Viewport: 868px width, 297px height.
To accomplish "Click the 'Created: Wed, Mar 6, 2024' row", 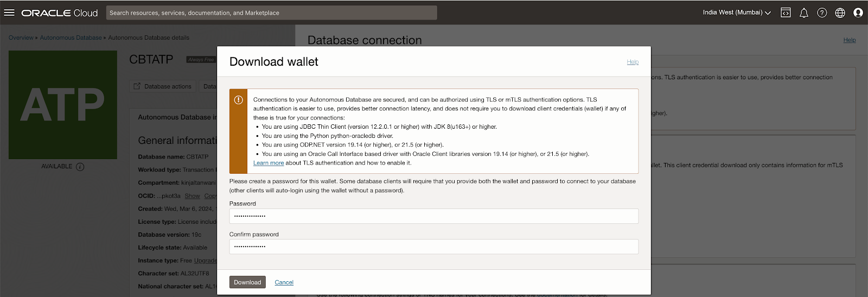I will tap(177, 209).
